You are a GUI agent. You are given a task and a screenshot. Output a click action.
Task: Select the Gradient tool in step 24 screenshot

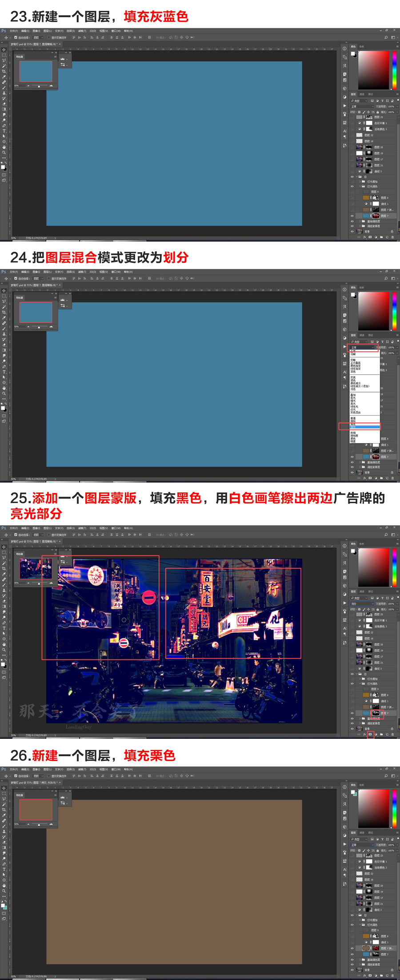point(4,350)
